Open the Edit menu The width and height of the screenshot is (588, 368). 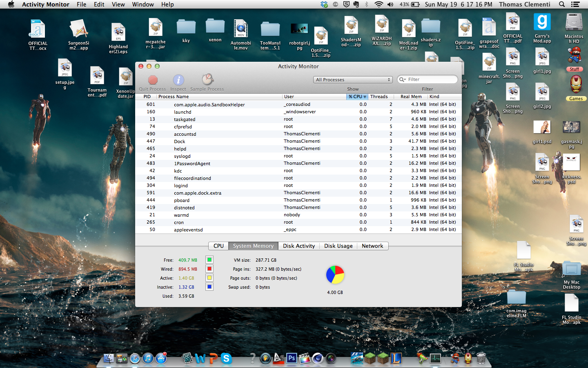pos(99,4)
